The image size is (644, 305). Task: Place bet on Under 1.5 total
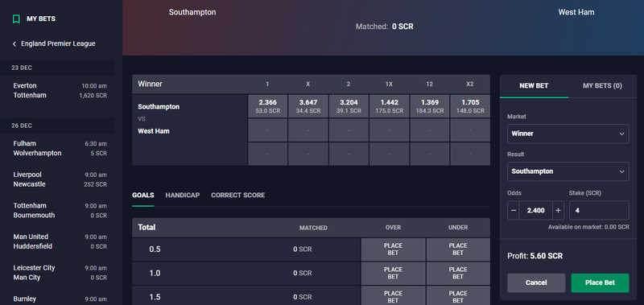(458, 296)
